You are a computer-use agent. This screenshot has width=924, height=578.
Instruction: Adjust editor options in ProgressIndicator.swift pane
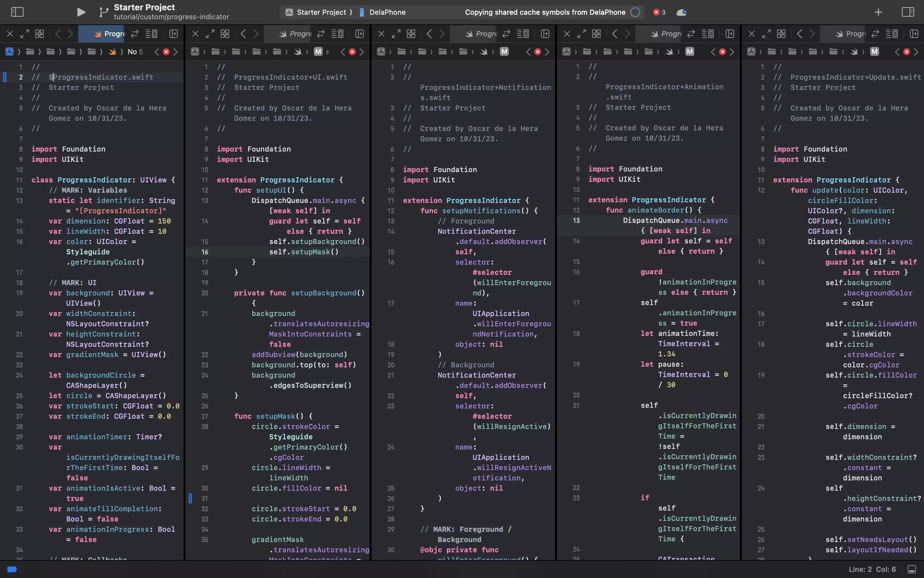151,34
